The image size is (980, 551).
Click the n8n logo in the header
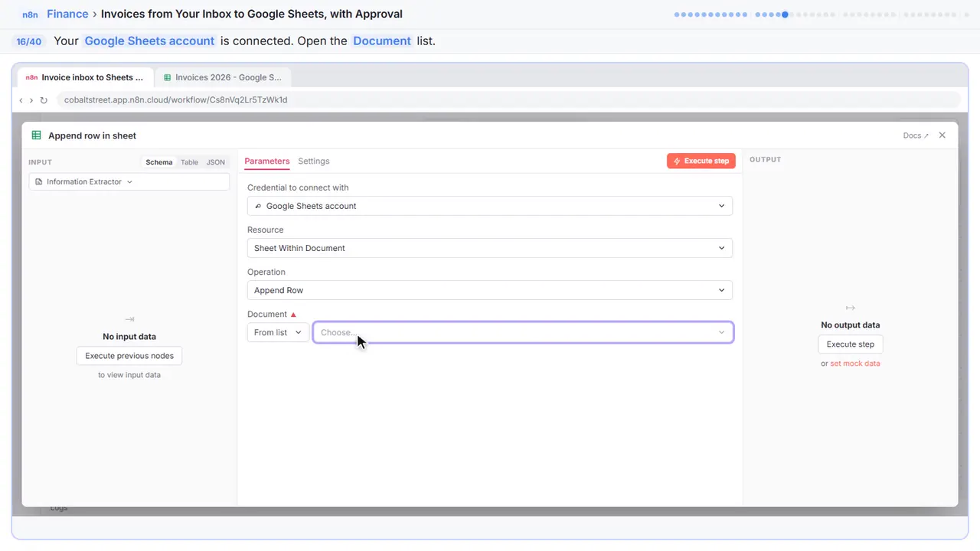tap(29, 15)
